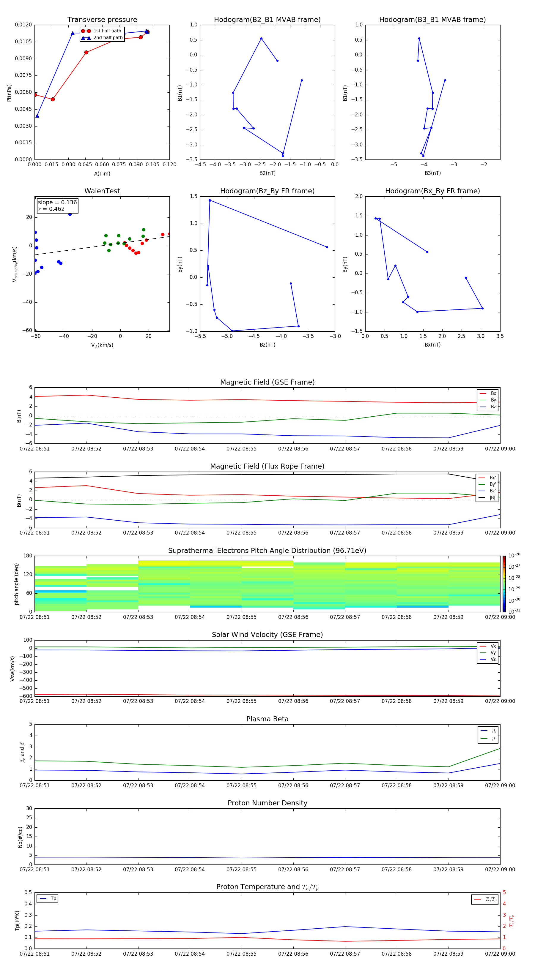Select the 'Vx' legend entry
The width and height of the screenshot is (535, 980).
point(488,646)
